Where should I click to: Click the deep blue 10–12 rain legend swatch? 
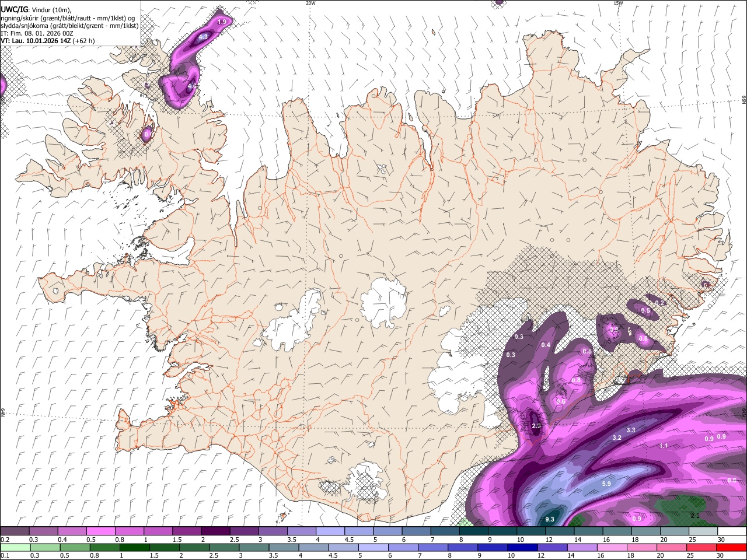coord(522,547)
